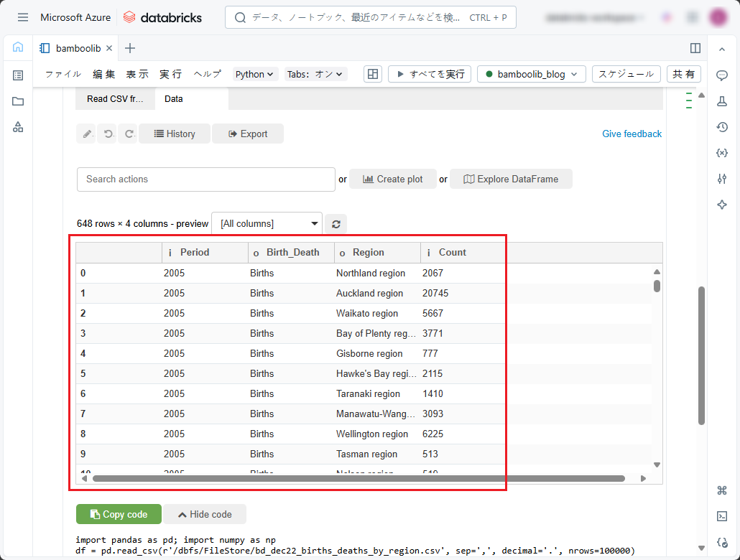Toggle the Tabs: オン setting
This screenshot has width=740, height=560.
coord(315,74)
